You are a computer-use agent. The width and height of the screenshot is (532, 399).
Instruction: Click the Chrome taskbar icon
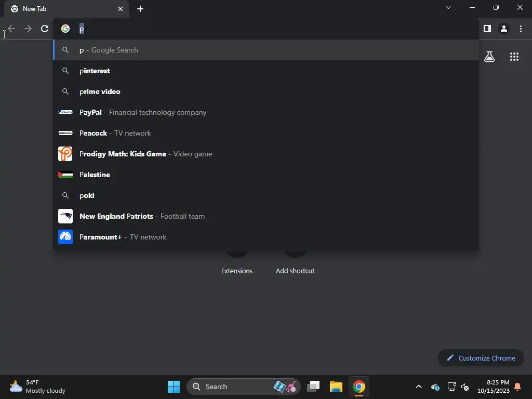pos(359,387)
